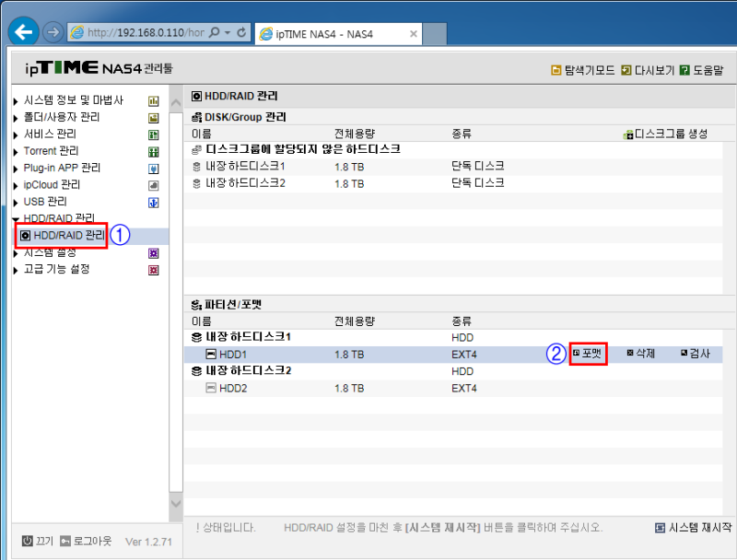
Task: Click the 시스템 설정 gear icon
Action: 155,251
